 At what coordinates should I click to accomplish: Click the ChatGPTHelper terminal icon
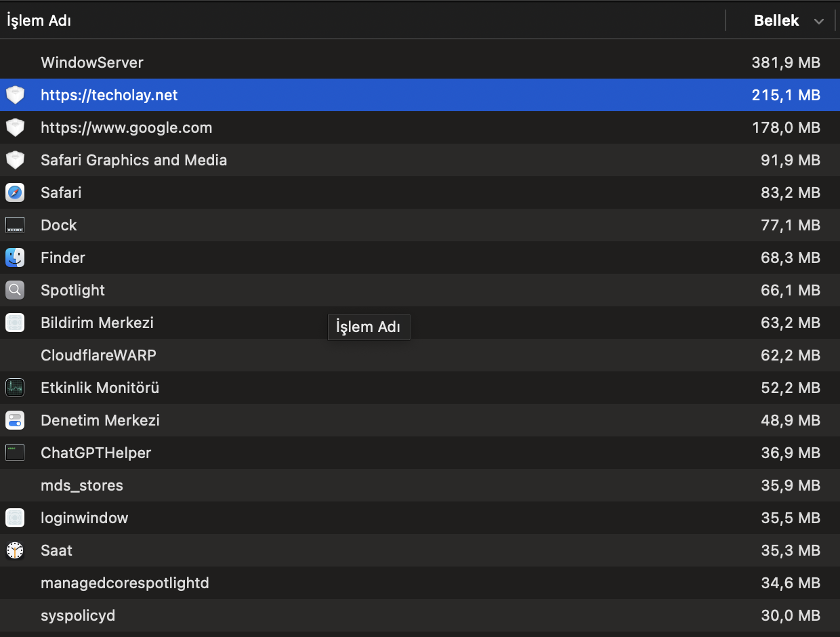pos(15,453)
